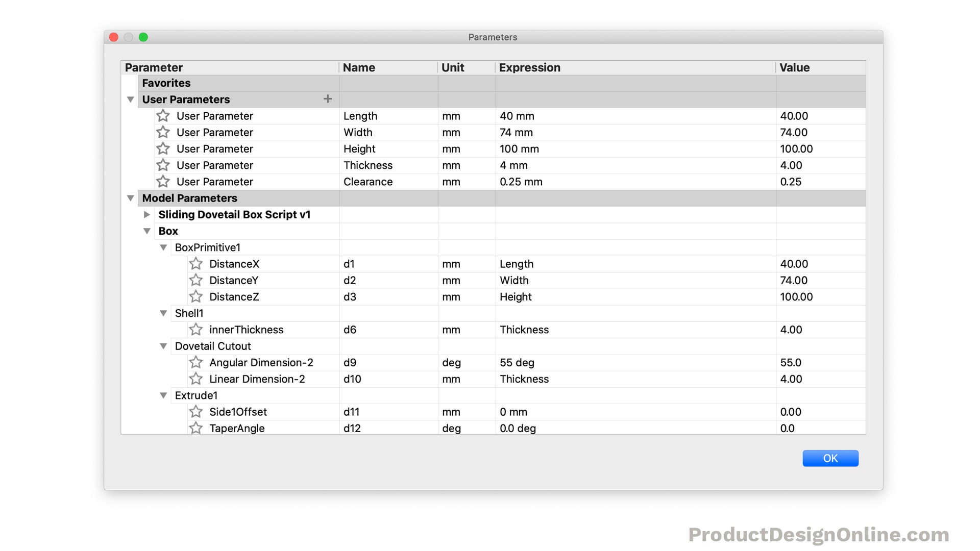Collapse the Dovetail Cutout group
This screenshot has width=980, height=551.
[x=163, y=346]
